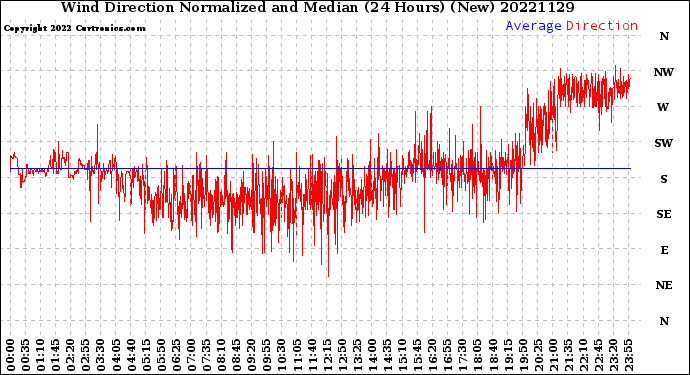
Task: Click the 'S' axis label
Action: (x=664, y=179)
